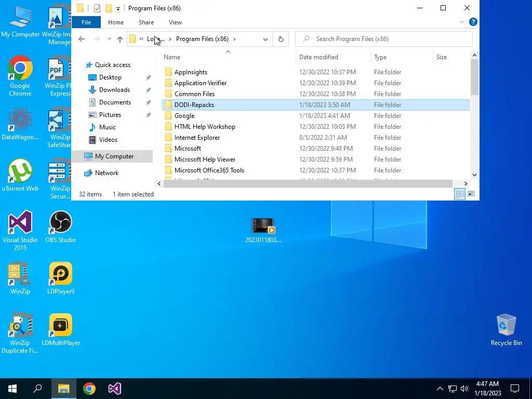
Task: Open Documents in navigation pane
Action: pos(115,102)
